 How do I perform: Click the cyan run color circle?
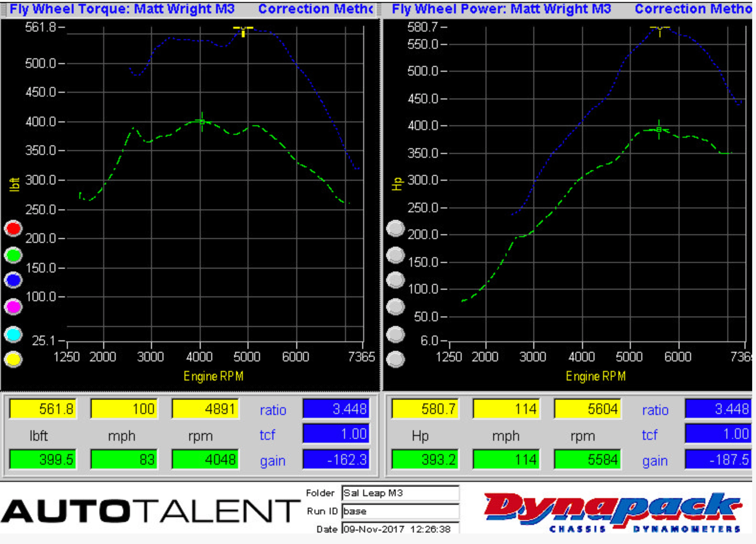(x=13, y=335)
